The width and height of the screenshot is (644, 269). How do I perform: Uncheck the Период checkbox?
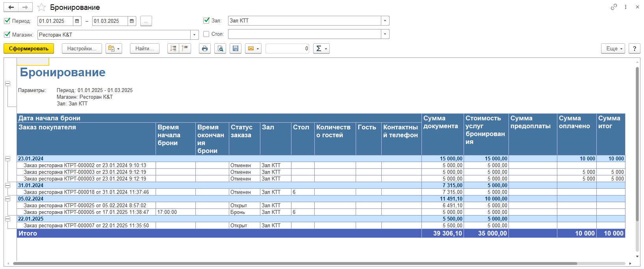coord(7,21)
